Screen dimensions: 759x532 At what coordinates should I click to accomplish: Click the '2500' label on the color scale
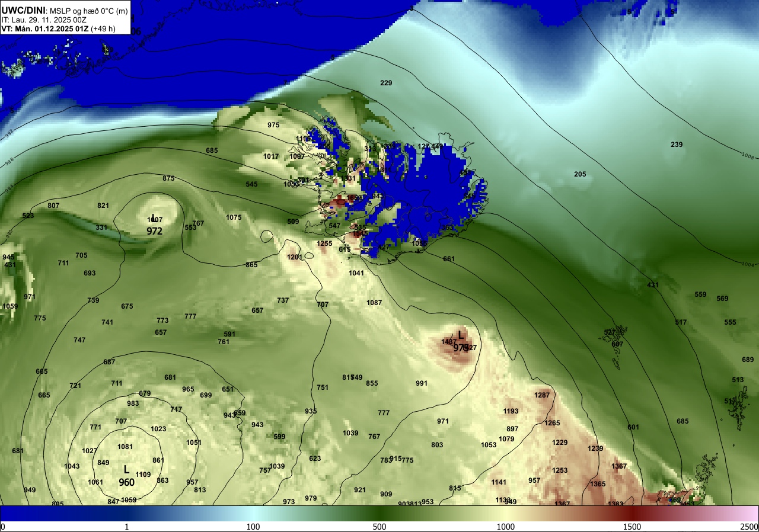(749, 527)
